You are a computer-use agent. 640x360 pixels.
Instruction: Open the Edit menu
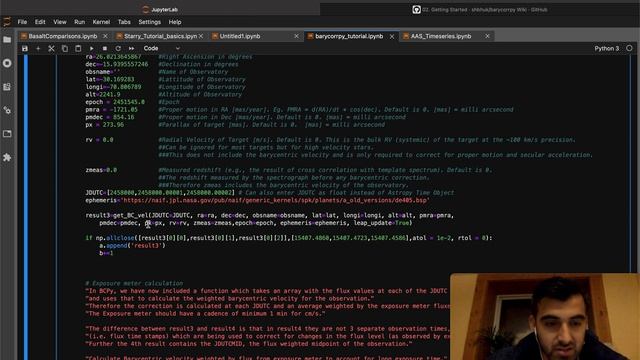click(40, 22)
